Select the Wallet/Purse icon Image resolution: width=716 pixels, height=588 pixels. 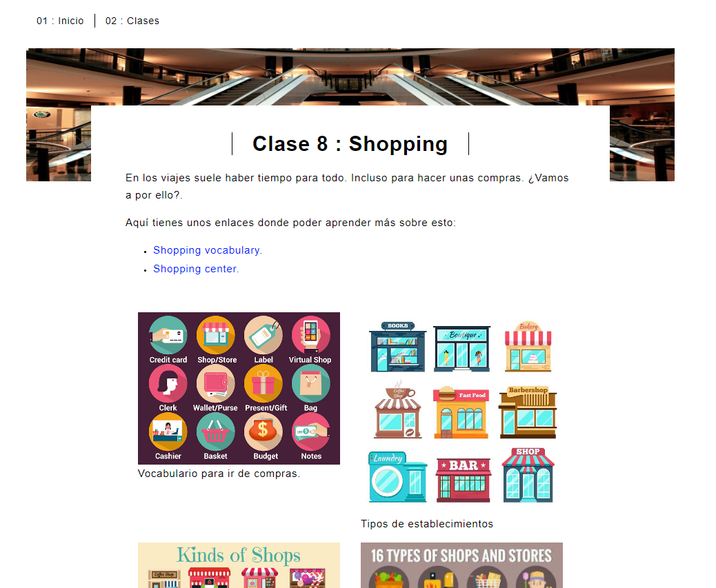215,383
